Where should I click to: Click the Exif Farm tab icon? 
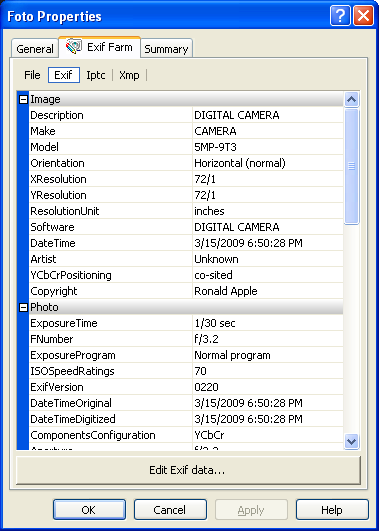pyautogui.click(x=74, y=46)
